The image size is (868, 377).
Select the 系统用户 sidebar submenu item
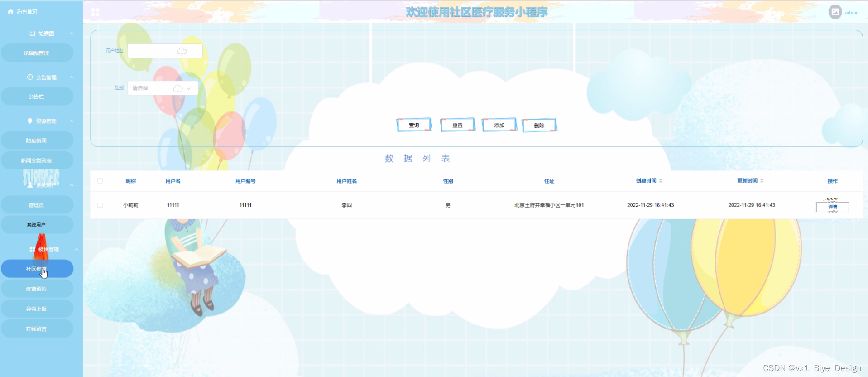click(x=37, y=225)
